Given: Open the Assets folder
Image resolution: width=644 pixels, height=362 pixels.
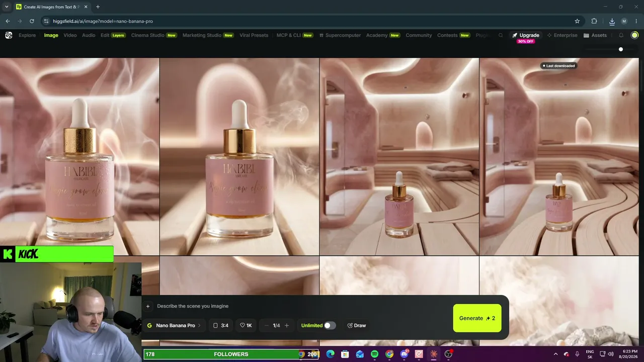Looking at the screenshot, I should (x=595, y=35).
